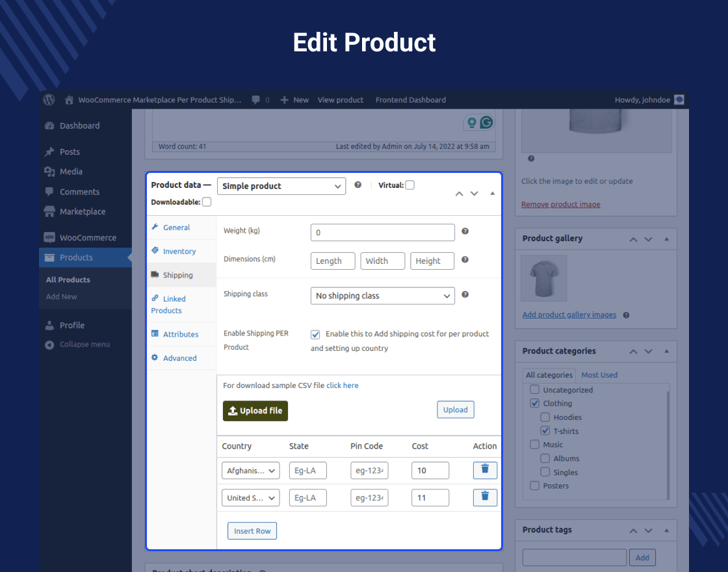
Task: Click the Grammarly icon in the editor
Action: click(x=486, y=123)
